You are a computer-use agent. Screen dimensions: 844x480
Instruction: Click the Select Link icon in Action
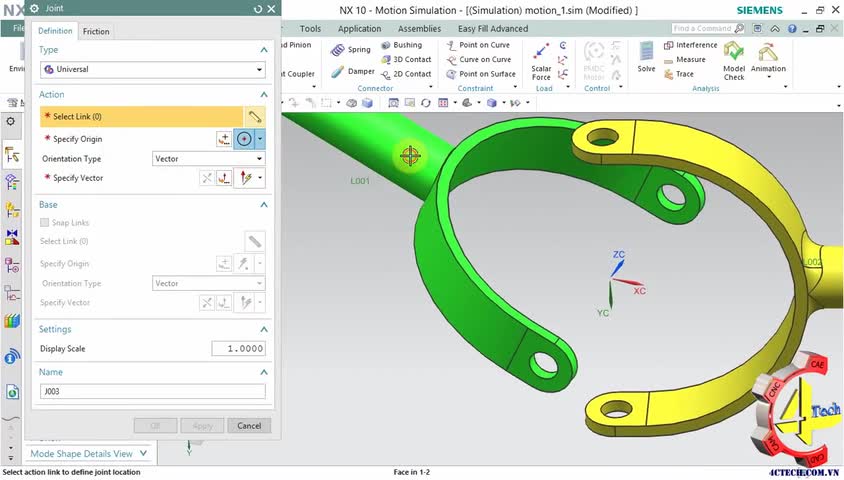[255, 117]
